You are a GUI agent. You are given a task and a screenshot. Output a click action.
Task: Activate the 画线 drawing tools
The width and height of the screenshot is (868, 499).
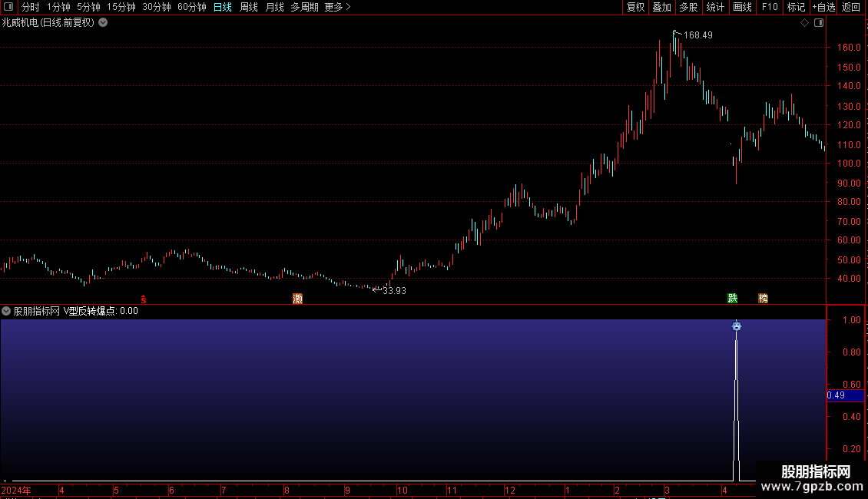pos(742,7)
